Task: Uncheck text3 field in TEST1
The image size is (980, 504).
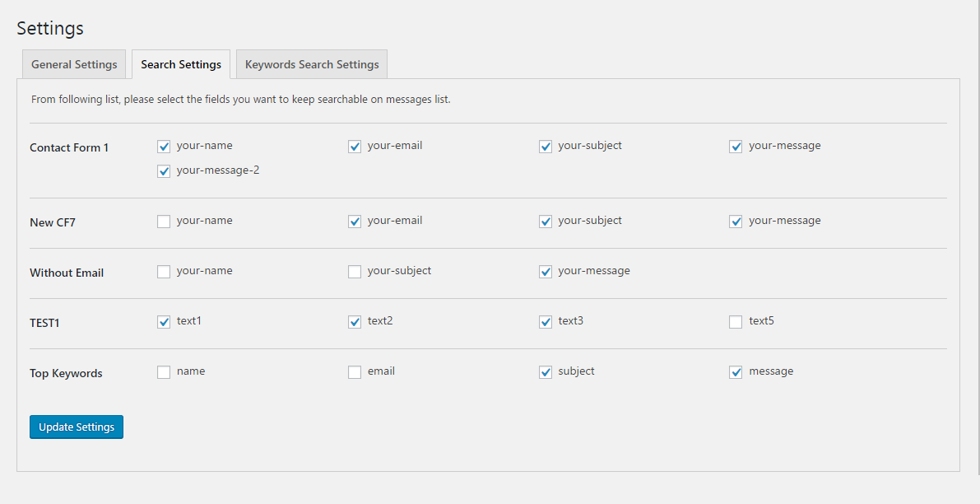Action: pos(546,322)
